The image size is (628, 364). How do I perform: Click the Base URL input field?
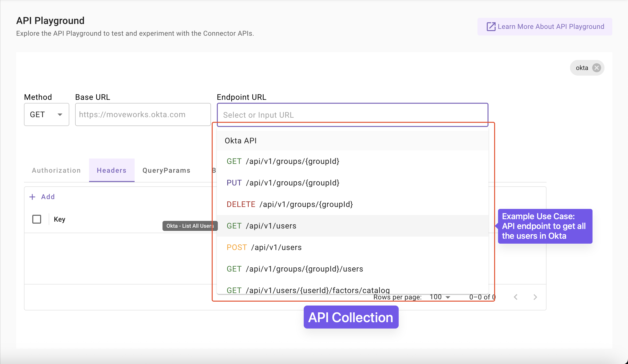click(143, 115)
